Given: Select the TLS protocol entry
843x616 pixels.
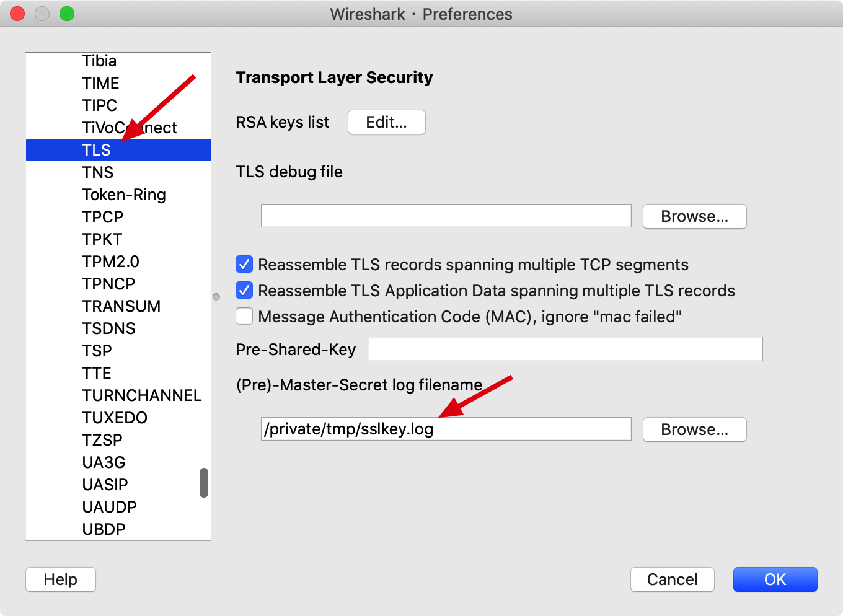Looking at the screenshot, I should click(x=118, y=150).
